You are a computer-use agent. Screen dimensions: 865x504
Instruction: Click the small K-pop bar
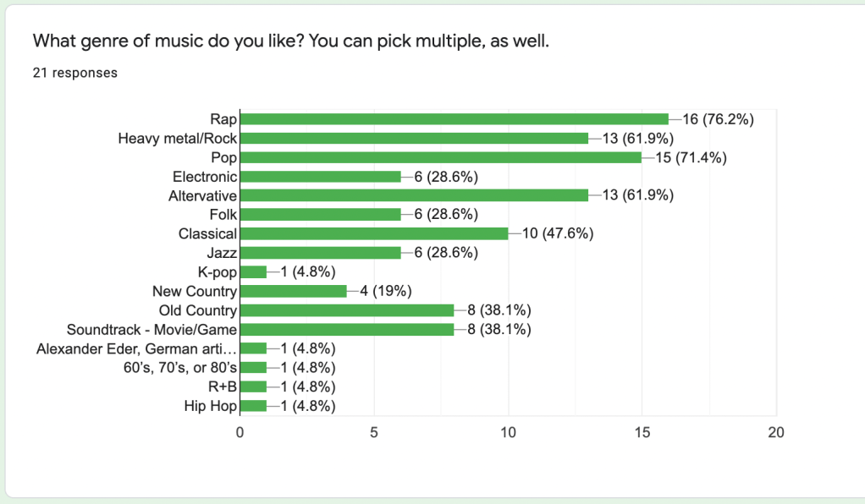click(x=254, y=272)
